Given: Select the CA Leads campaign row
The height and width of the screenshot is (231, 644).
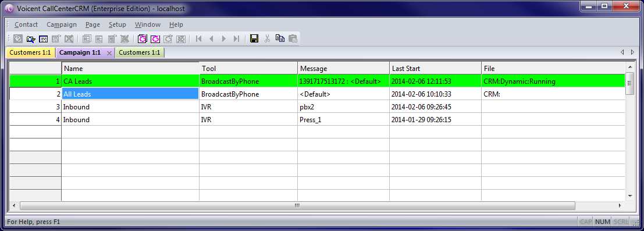Looking at the screenshot, I should tap(317, 81).
